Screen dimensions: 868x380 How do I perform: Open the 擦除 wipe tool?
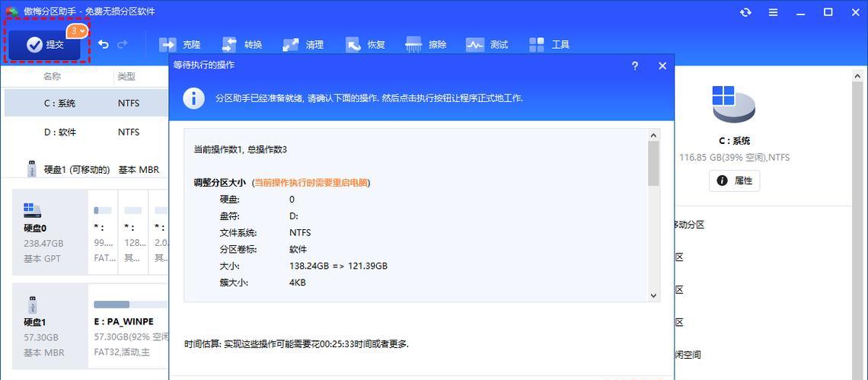[426, 45]
